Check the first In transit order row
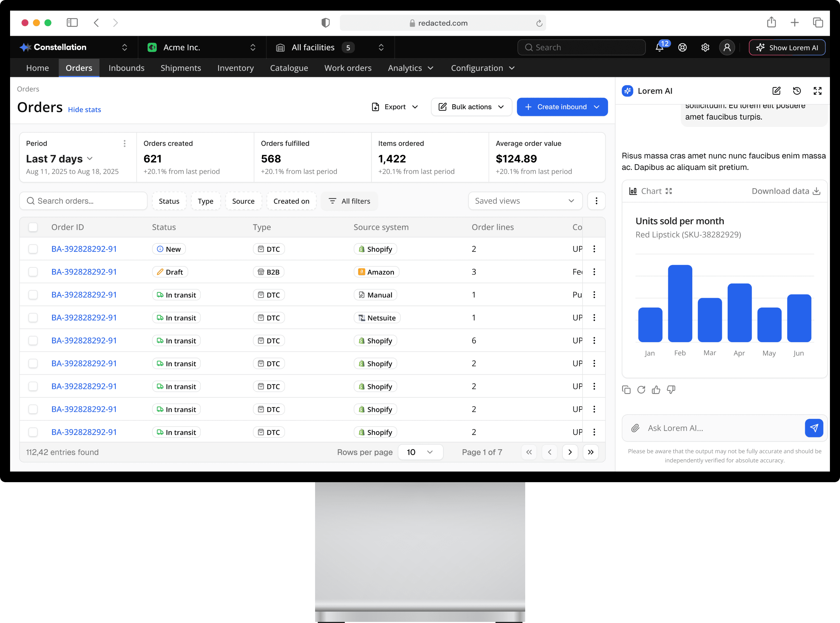 tap(33, 294)
